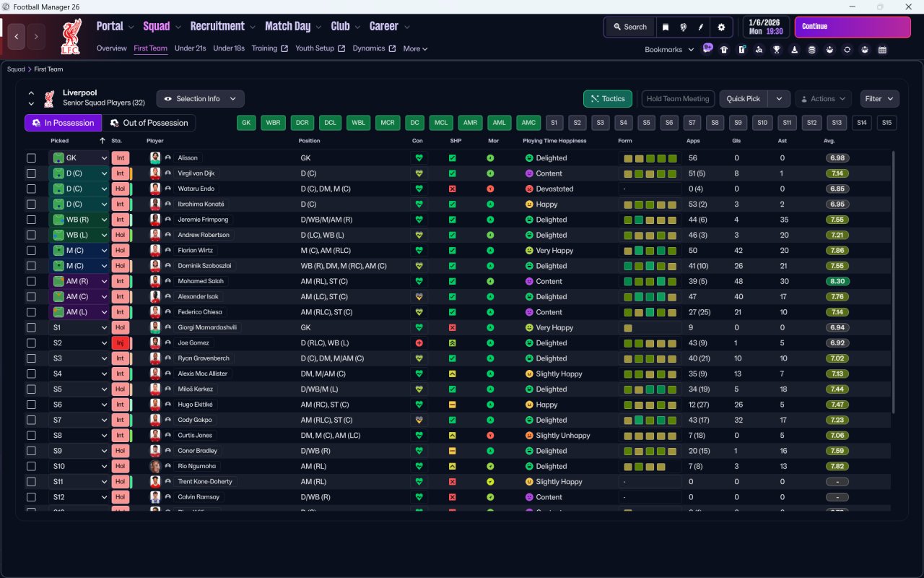924x578 pixels.
Task: Tick the checkbox for Joe Gomez
Action: 31,343
